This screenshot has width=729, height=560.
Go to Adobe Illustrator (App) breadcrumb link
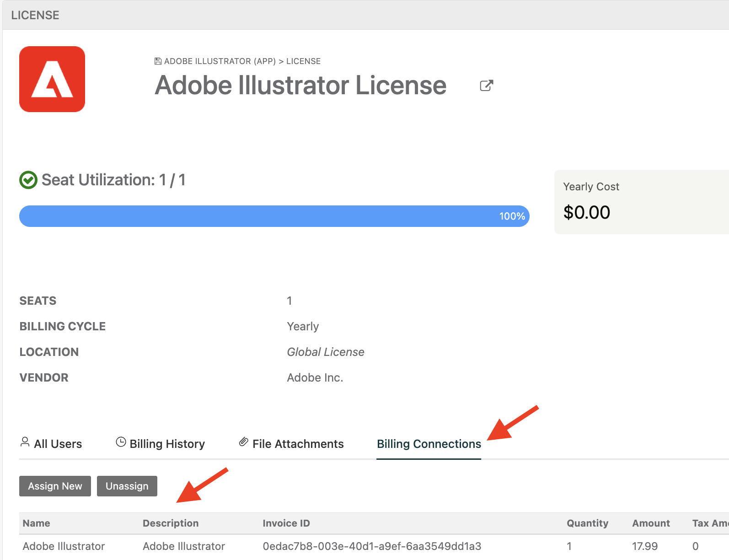click(220, 61)
